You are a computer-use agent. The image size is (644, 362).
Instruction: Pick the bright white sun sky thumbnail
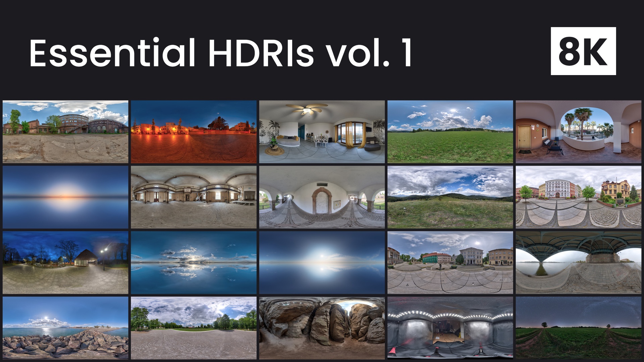click(x=322, y=262)
